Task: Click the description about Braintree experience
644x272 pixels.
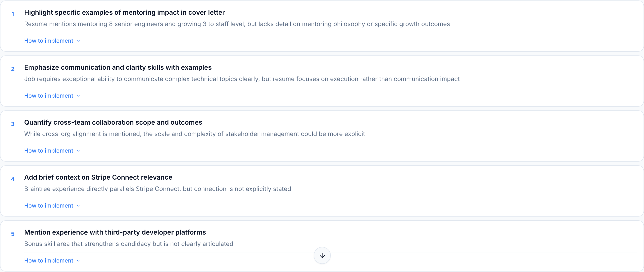Action: (x=158, y=189)
